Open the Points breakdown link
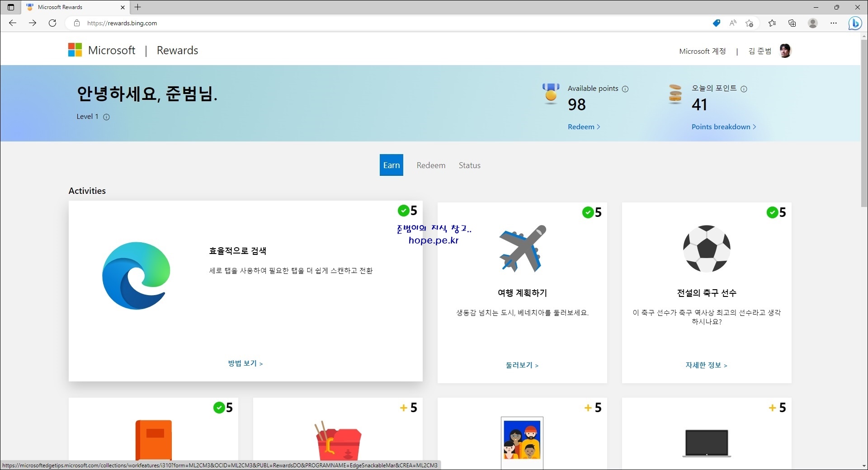Image resolution: width=868 pixels, height=470 pixels. click(x=724, y=127)
